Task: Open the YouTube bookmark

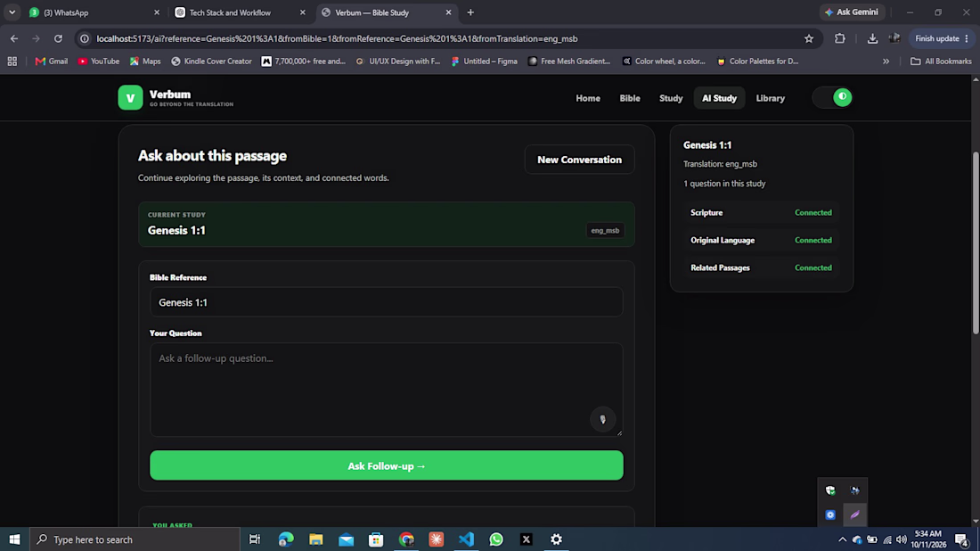Action: (99, 62)
